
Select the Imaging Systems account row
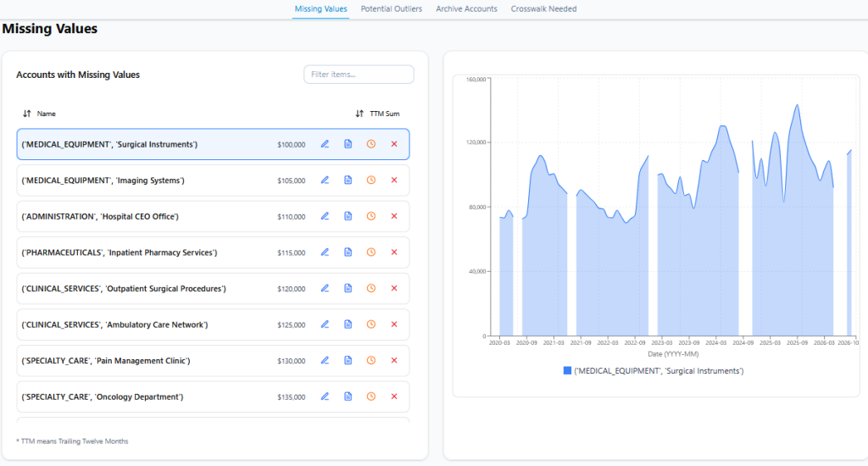[213, 180]
